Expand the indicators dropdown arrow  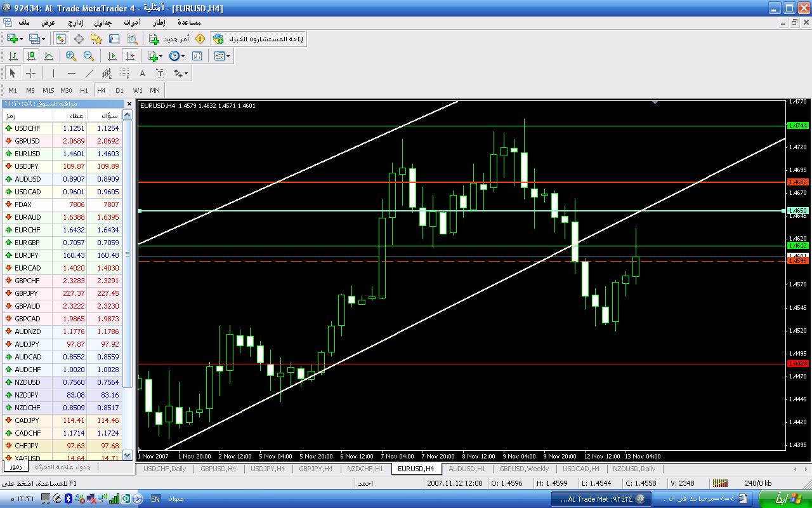pos(162,56)
